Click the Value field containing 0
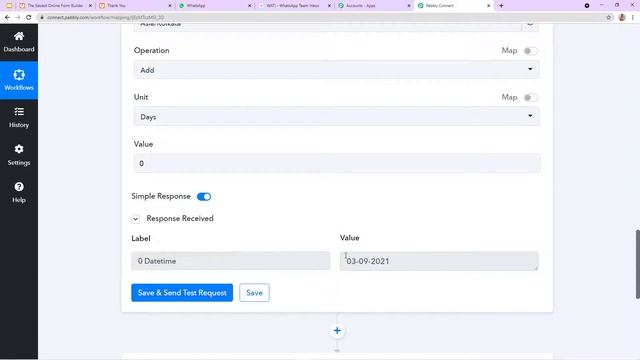 coord(337,163)
